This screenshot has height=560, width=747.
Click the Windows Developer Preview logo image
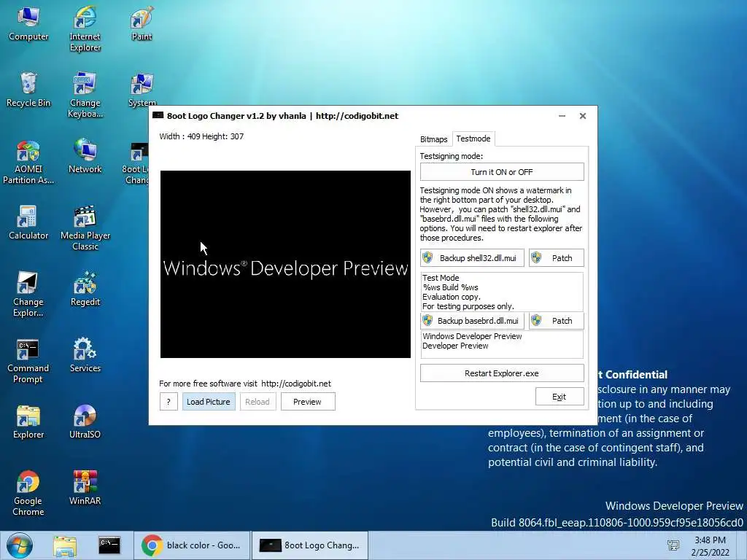285,264
